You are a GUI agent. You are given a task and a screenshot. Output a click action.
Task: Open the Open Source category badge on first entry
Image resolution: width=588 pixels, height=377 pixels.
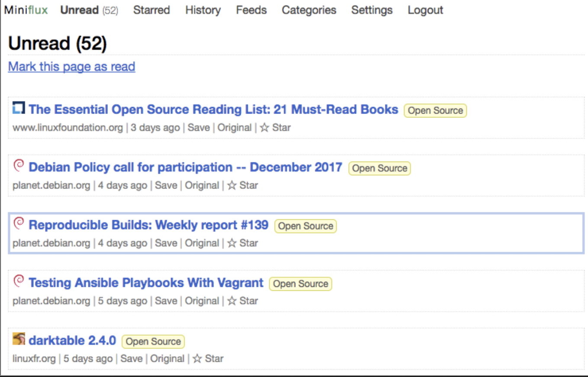click(435, 110)
